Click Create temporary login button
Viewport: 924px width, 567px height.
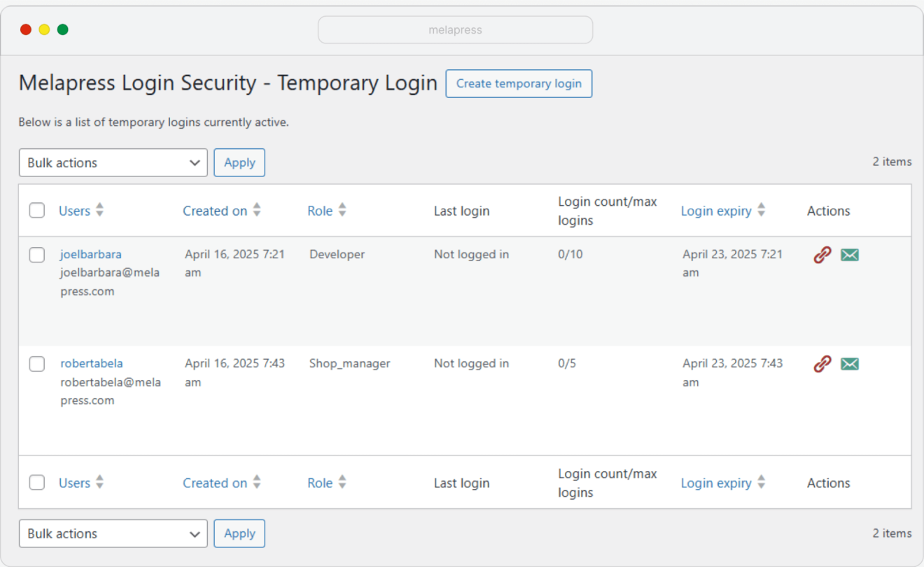tap(519, 83)
